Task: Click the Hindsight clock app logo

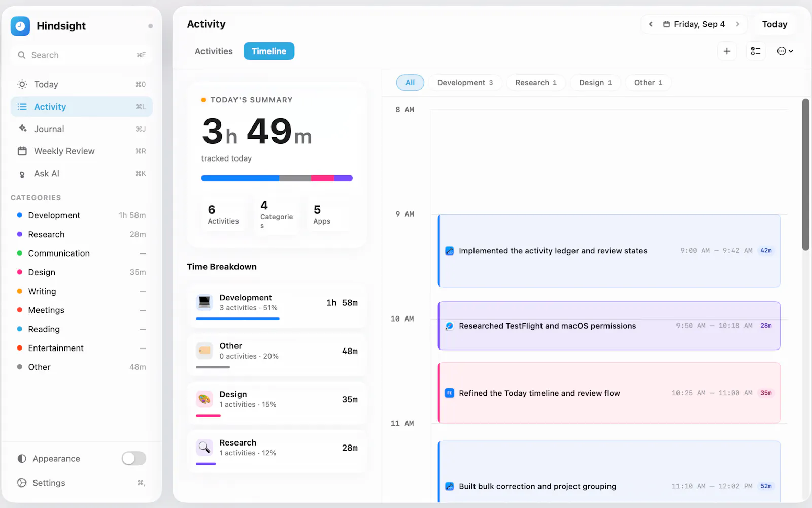Action: point(20,26)
